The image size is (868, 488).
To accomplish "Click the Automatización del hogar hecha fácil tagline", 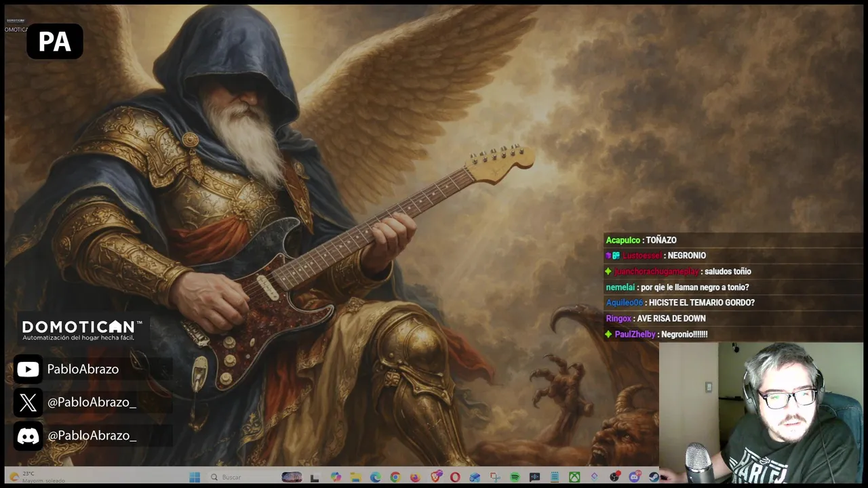I will (x=78, y=338).
